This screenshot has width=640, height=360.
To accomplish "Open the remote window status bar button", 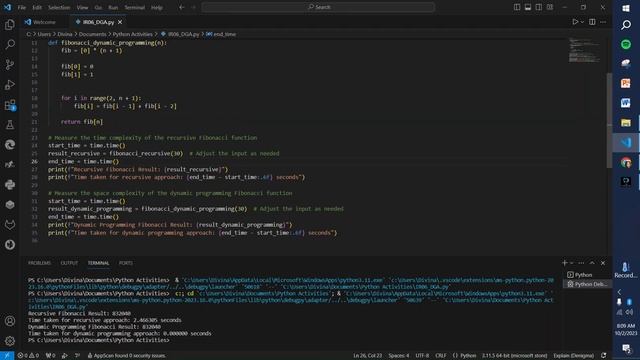I will tap(7, 356).
